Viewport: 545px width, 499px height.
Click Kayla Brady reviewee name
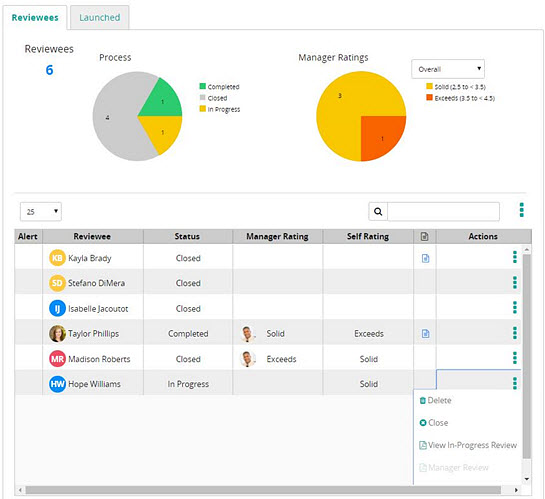click(90, 258)
